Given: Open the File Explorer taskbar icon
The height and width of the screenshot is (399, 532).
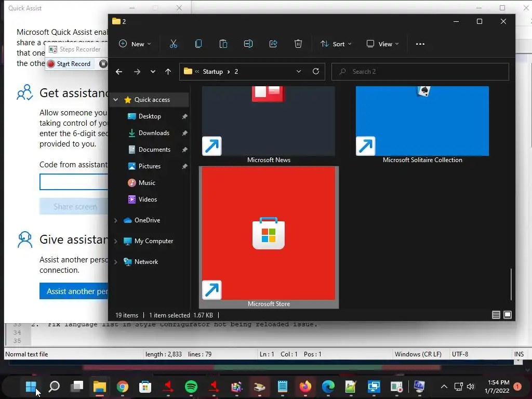Looking at the screenshot, I should pyautogui.click(x=100, y=387).
